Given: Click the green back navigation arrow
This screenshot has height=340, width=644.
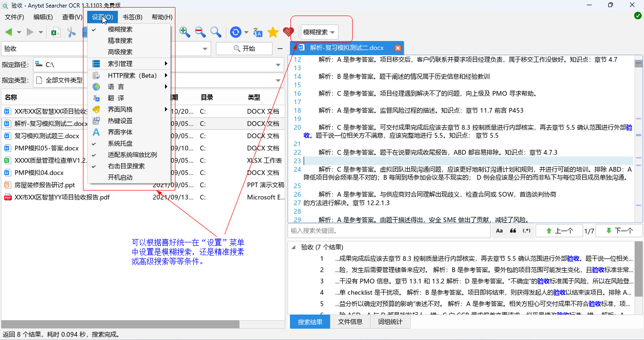Looking at the screenshot, I should 8,32.
